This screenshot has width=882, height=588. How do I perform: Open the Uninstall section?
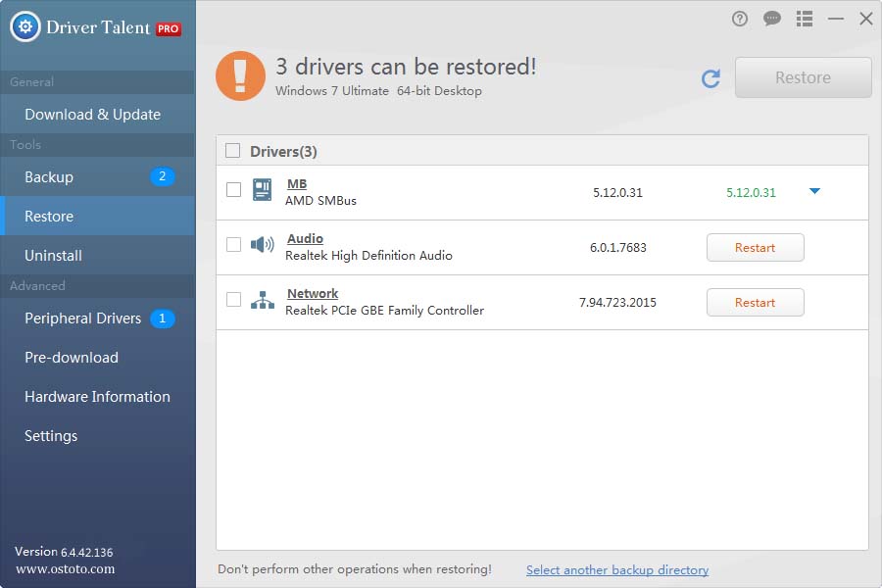click(98, 256)
